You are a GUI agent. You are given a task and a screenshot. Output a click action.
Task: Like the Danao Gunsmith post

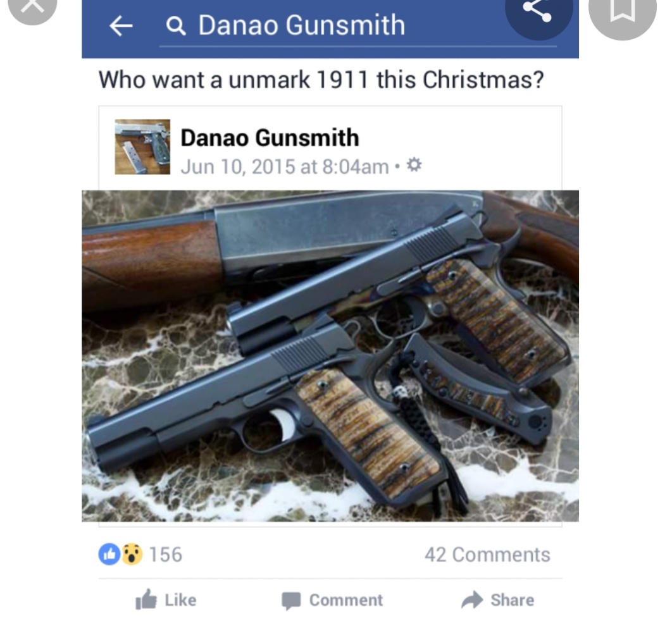click(166, 599)
